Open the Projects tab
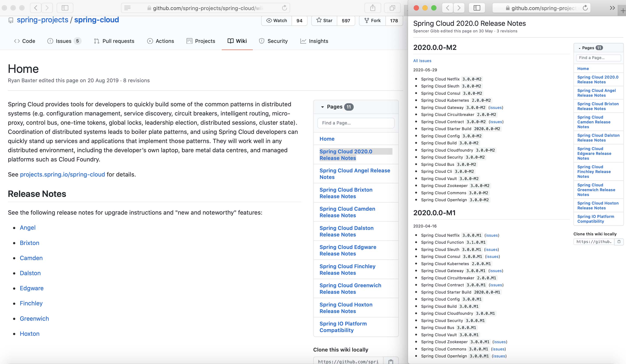The width and height of the screenshot is (626, 364). (x=201, y=41)
